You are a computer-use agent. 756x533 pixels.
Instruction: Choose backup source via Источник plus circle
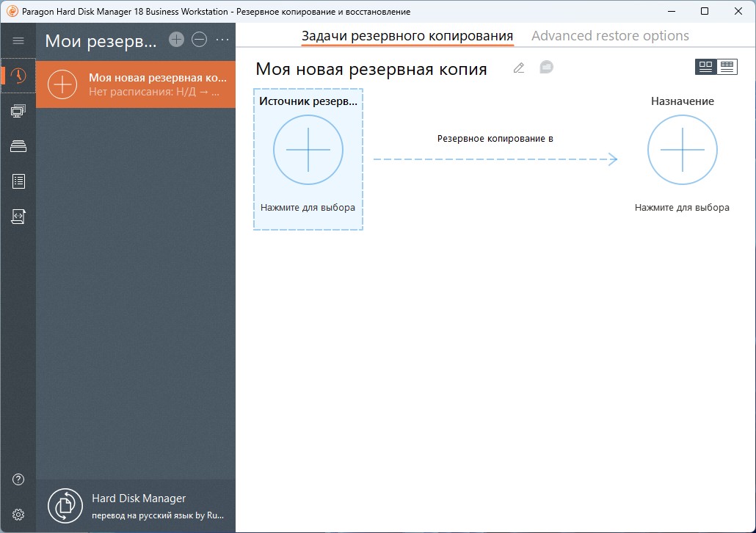pos(308,150)
